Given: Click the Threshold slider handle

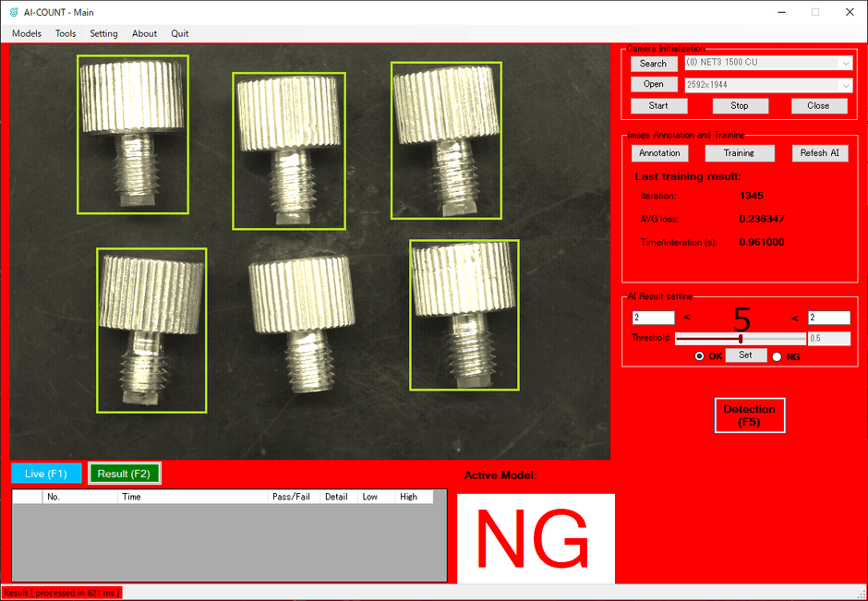Looking at the screenshot, I should 741,339.
